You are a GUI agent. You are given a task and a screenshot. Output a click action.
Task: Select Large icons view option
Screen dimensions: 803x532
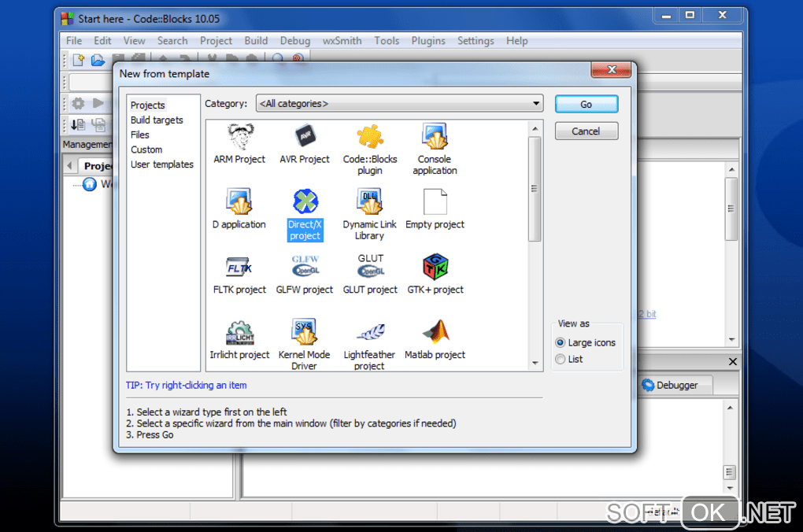(587, 342)
